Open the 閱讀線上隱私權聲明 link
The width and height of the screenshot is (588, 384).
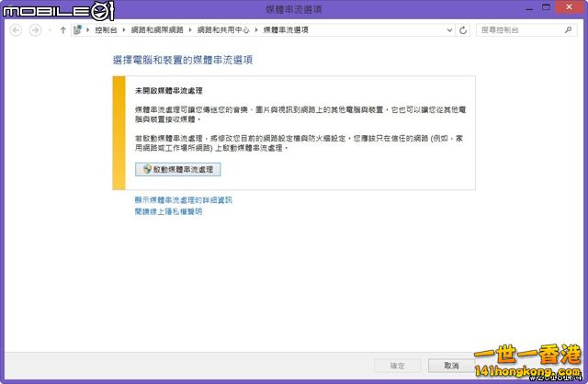pos(168,211)
